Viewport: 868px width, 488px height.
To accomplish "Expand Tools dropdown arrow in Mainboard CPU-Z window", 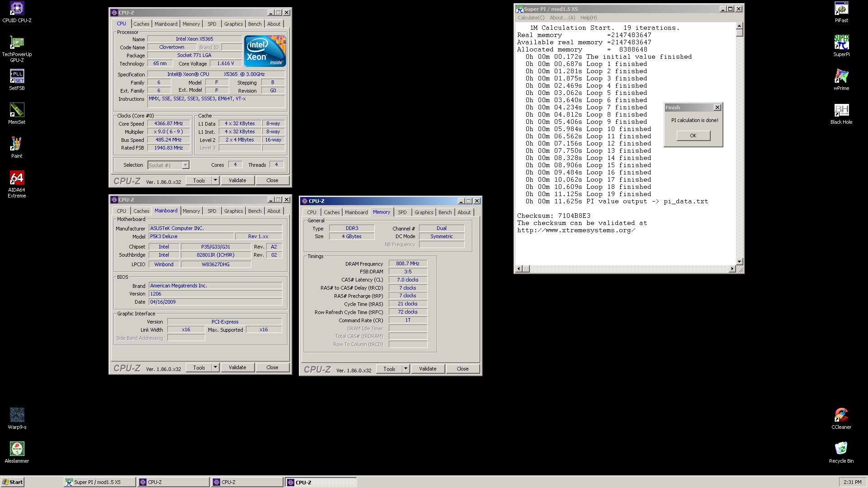I will 216,367.
